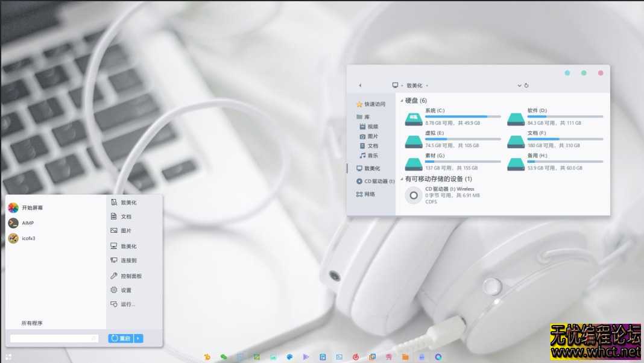The height and width of the screenshot is (363, 644).
Task: Open icofx3 from the Start menu
Action: tap(27, 238)
